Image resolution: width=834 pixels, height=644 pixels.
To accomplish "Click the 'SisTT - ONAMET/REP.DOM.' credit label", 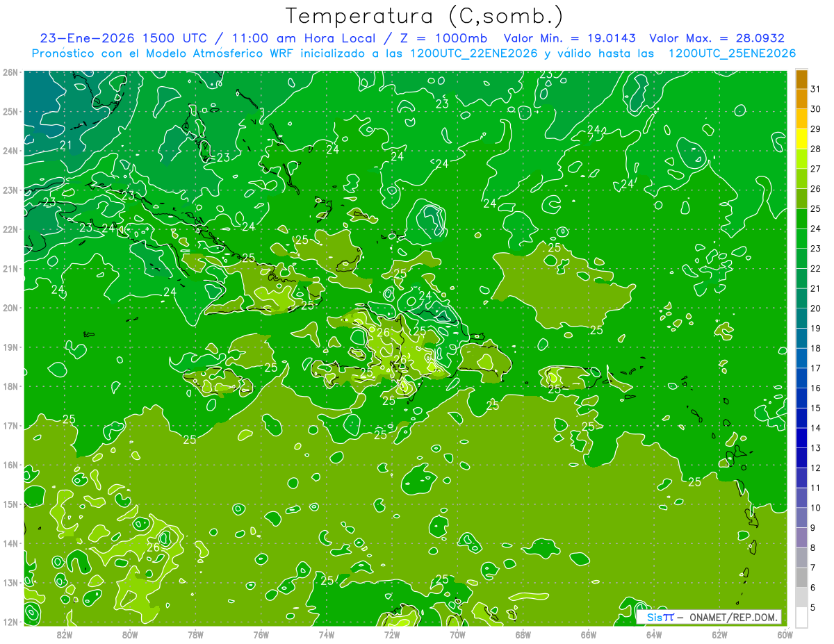I will tap(709, 617).
